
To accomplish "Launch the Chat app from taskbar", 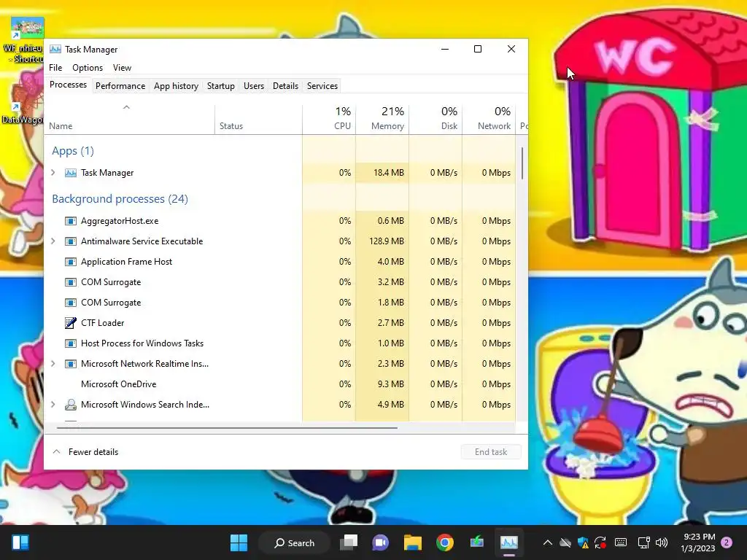I will coord(381,542).
